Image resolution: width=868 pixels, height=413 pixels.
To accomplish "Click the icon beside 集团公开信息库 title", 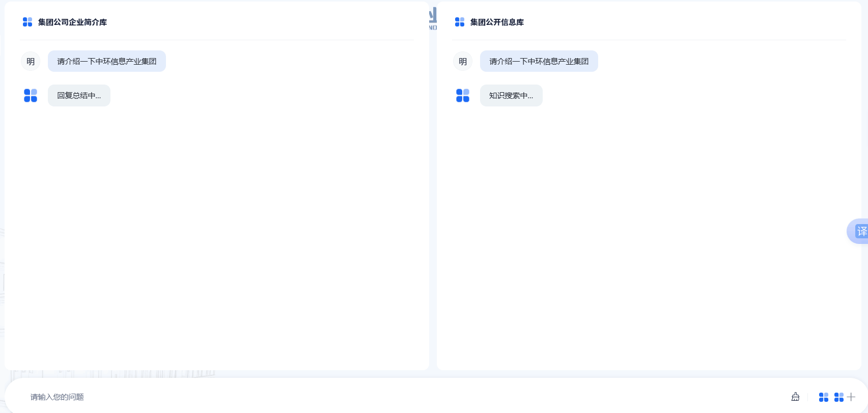I will click(460, 22).
